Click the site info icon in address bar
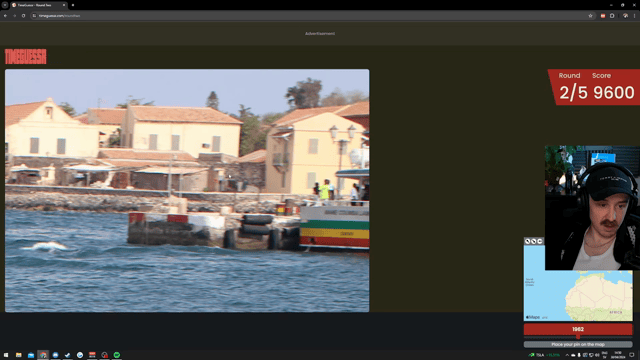The width and height of the screenshot is (640, 360). [x=34, y=16]
